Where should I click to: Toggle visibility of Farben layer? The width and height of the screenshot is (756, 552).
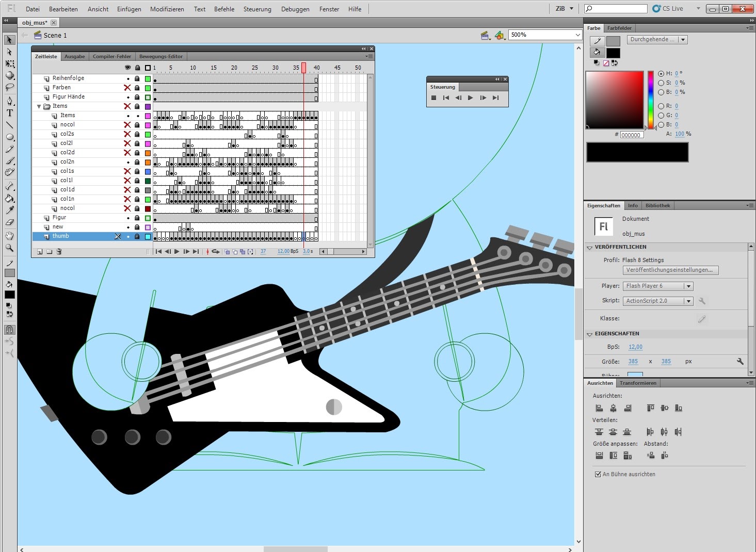pos(127,88)
